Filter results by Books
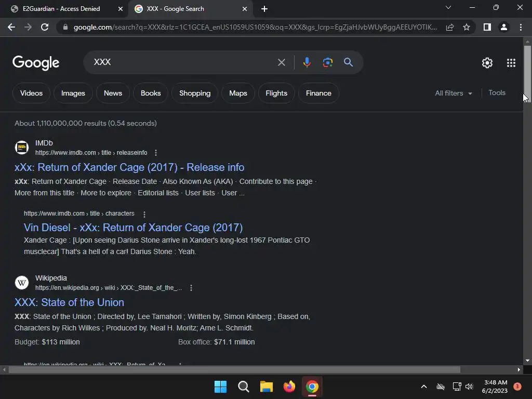This screenshot has height=399, width=532. [x=151, y=93]
